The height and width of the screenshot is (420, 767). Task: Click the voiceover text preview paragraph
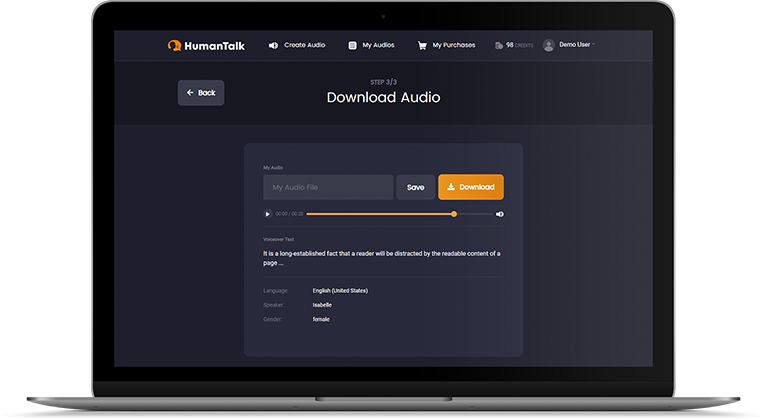point(381,258)
